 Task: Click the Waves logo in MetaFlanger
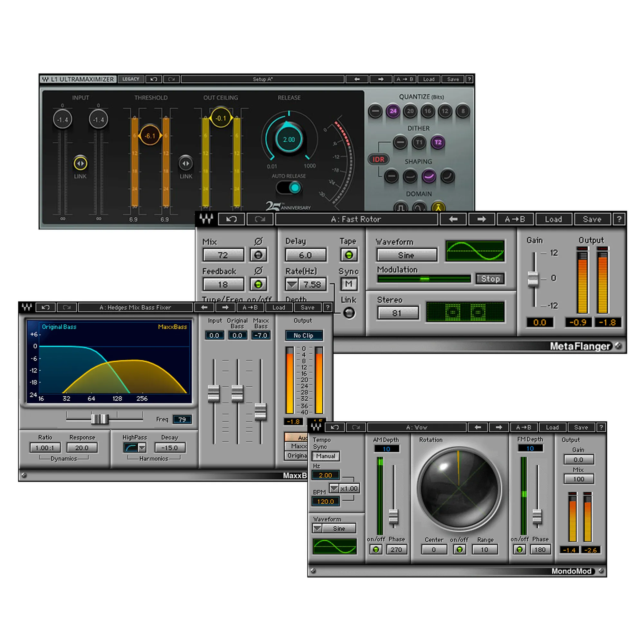click(x=206, y=219)
